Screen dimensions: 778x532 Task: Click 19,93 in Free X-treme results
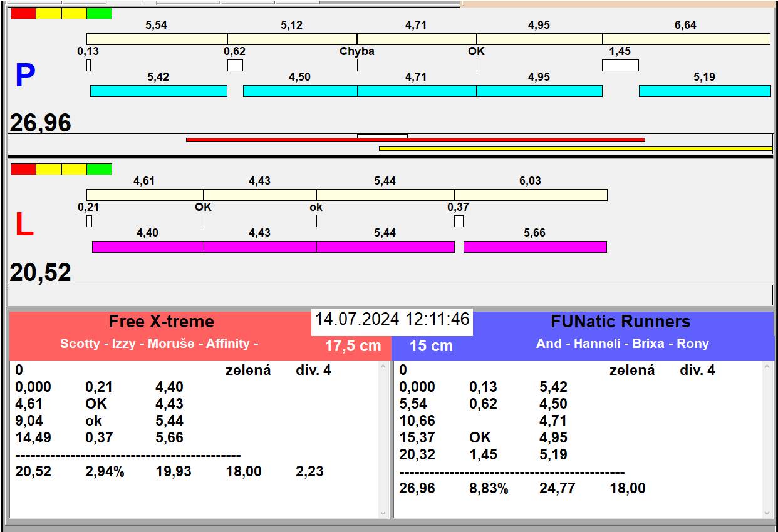[x=174, y=472]
